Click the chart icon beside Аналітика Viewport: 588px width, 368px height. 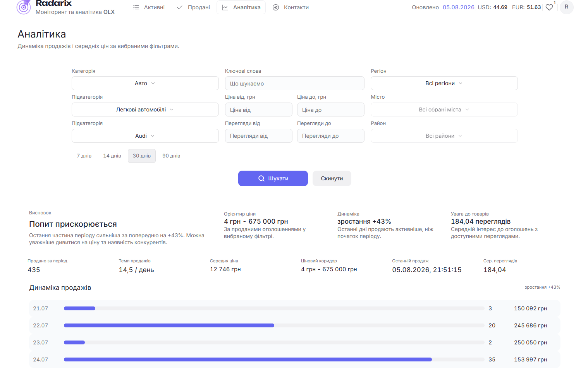[x=225, y=7]
